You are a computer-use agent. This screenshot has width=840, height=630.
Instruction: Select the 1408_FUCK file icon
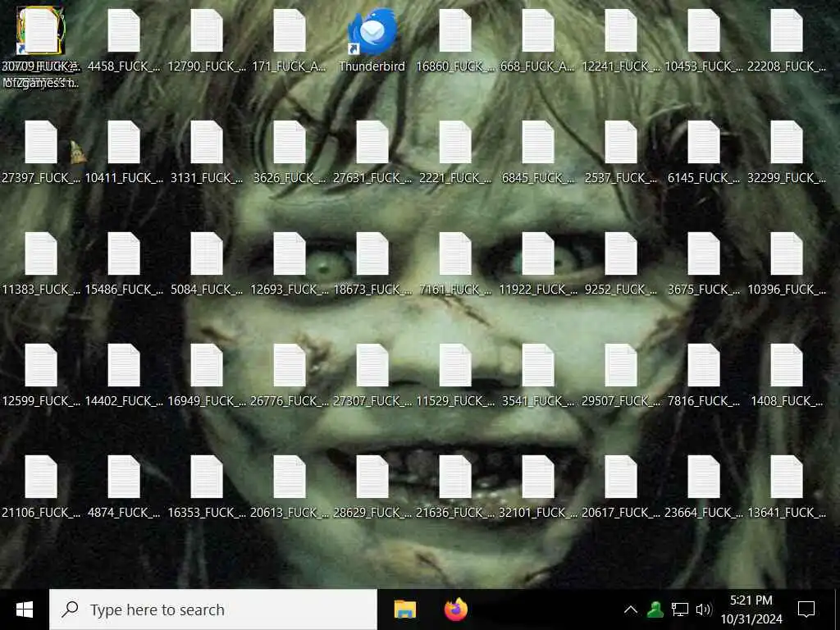coord(787,365)
